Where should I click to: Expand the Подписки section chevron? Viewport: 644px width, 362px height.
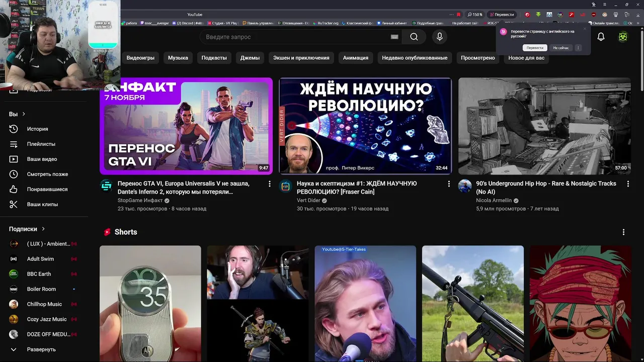pos(43,229)
